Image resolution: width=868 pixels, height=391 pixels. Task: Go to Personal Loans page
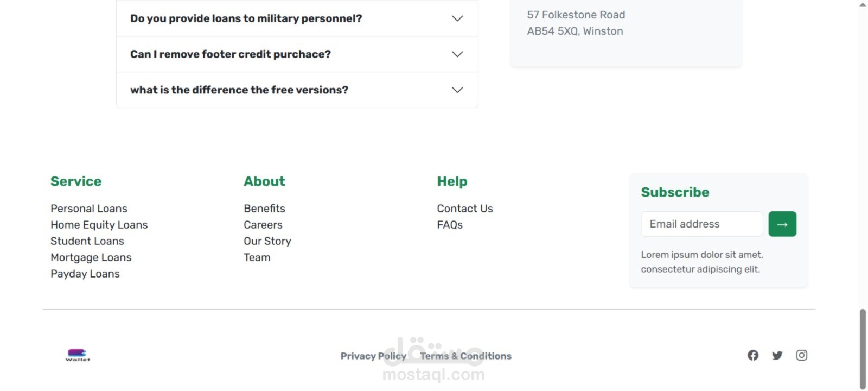click(89, 209)
